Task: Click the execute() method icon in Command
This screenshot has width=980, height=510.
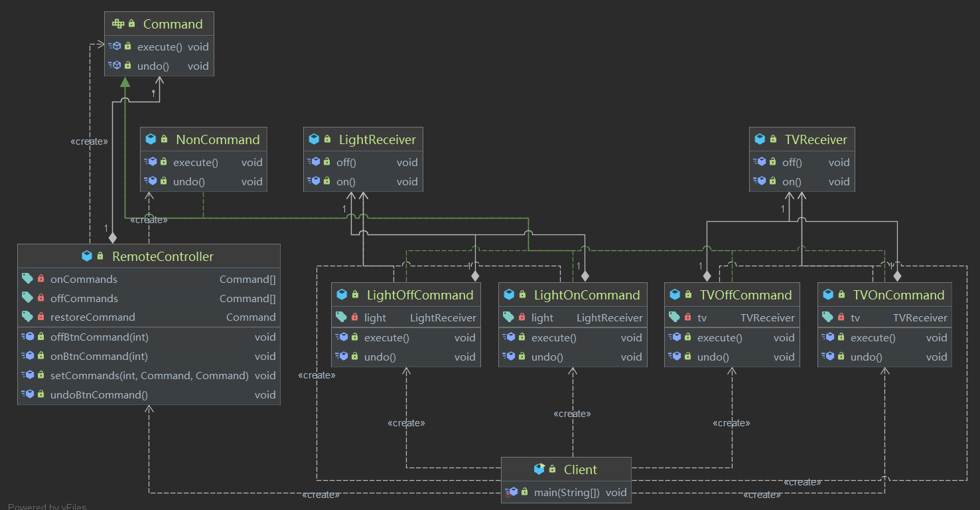Action: tap(115, 46)
